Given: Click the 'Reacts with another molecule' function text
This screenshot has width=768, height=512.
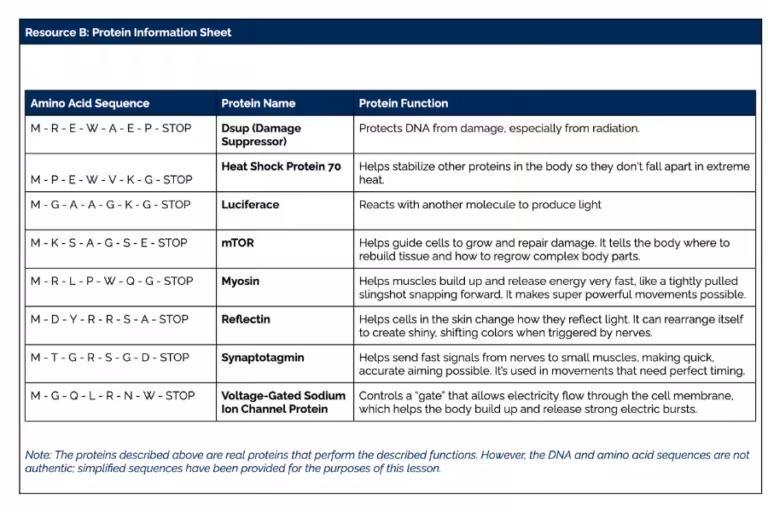Looking at the screenshot, I should 480,204.
